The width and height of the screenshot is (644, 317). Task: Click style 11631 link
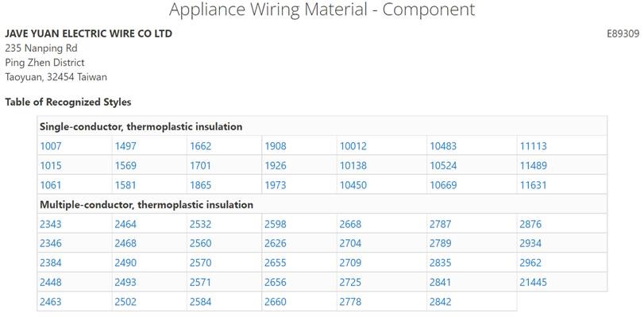point(533,185)
